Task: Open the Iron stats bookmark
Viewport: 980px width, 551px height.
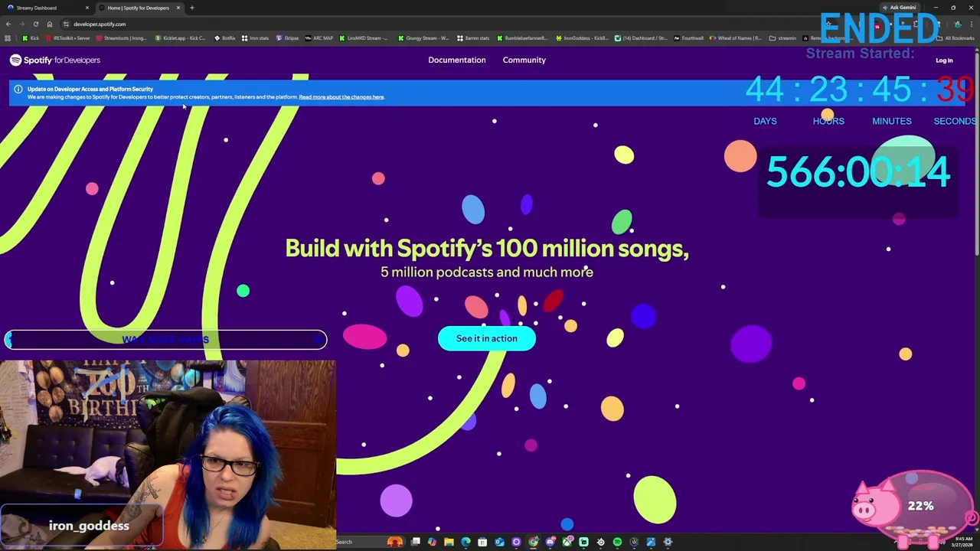Action: (255, 37)
